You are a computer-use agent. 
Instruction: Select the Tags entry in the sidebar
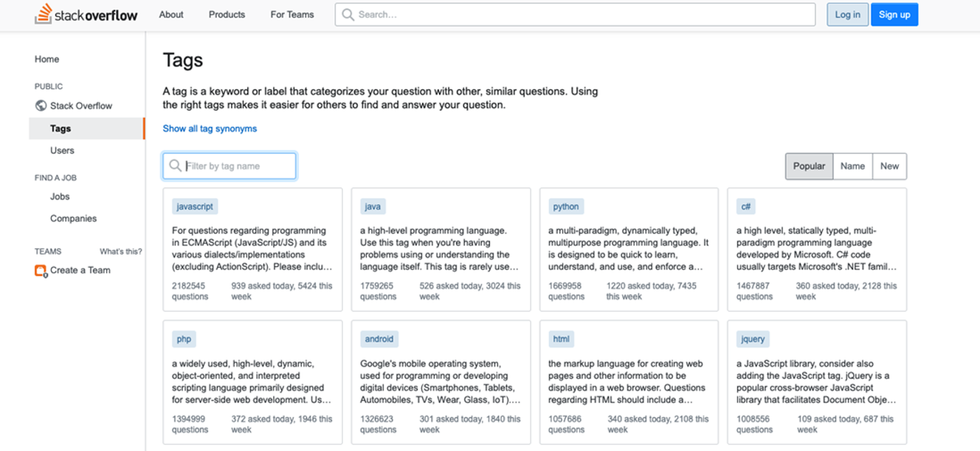point(62,128)
